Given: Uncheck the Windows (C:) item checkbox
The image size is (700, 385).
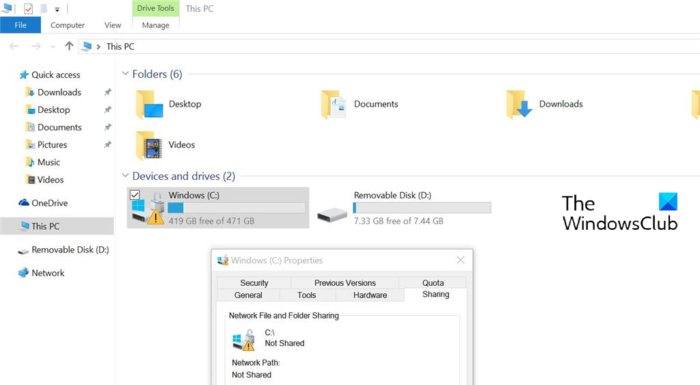Looking at the screenshot, I should pyautogui.click(x=135, y=195).
